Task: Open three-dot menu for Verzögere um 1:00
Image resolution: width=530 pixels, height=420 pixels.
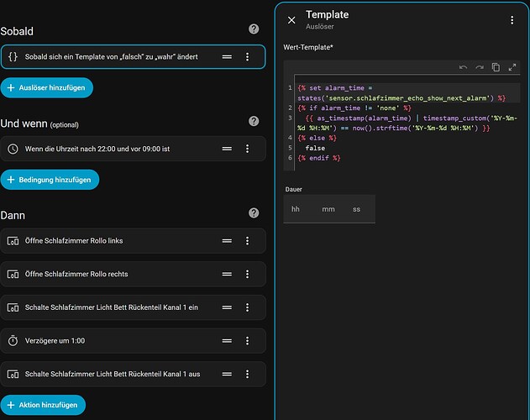Action: (x=248, y=340)
